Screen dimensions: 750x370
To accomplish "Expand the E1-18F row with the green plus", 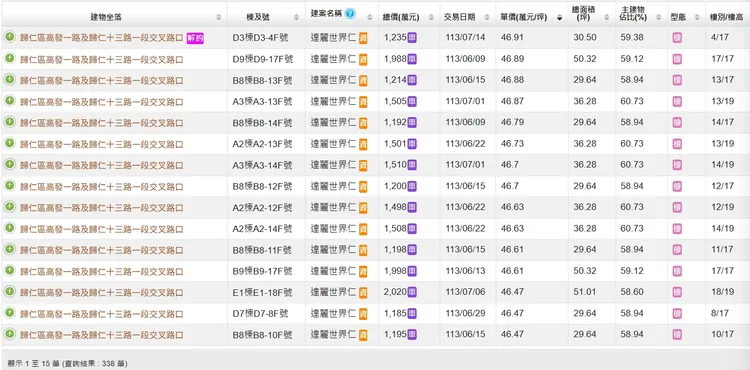I will (x=10, y=291).
